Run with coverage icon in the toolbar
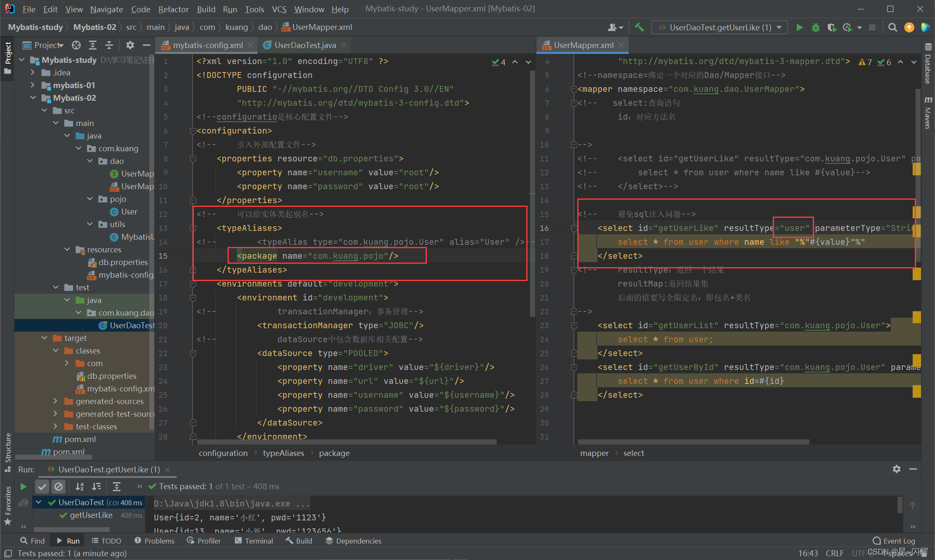This screenshot has height=560, width=935. 831,27
